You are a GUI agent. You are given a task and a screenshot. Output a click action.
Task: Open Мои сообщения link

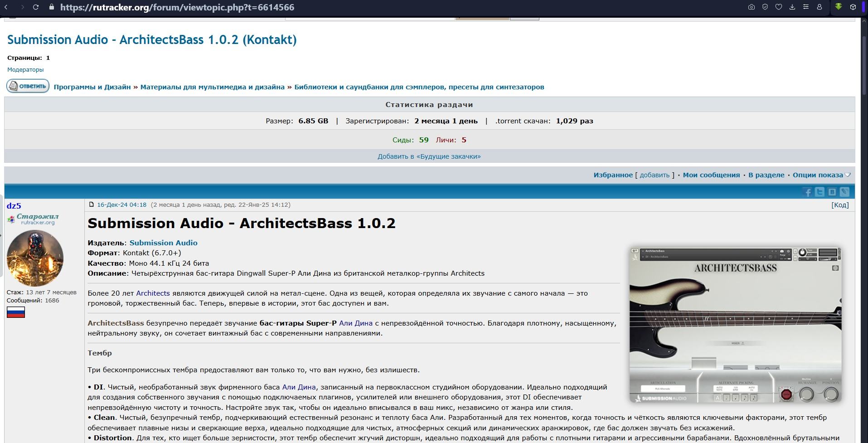(711, 175)
